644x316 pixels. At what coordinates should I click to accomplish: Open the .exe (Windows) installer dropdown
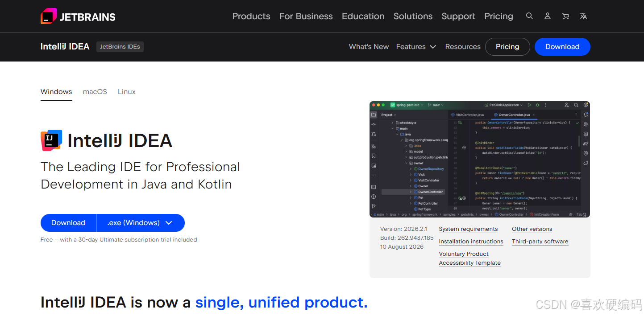click(140, 223)
